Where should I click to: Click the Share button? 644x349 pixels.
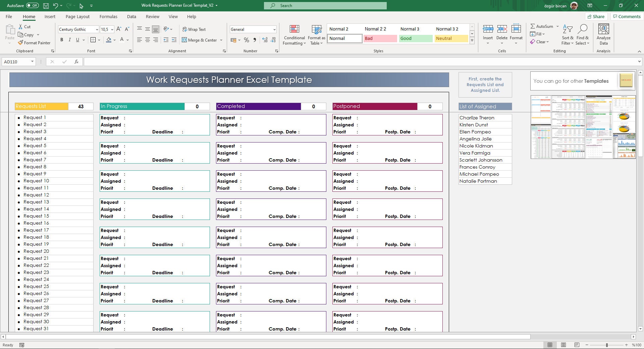point(597,16)
